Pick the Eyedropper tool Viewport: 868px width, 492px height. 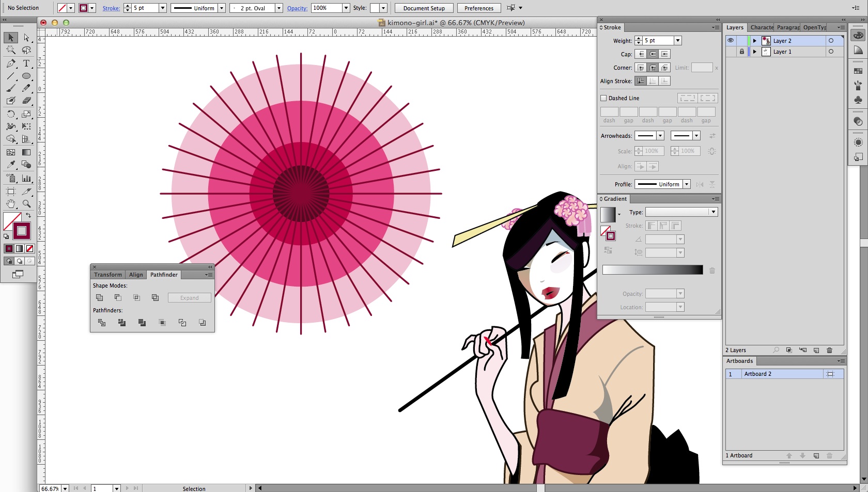tap(11, 165)
